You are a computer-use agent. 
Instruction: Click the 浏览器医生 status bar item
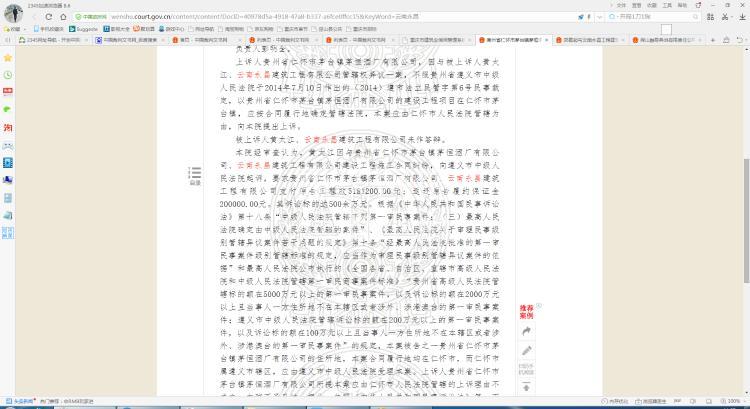click(x=651, y=401)
